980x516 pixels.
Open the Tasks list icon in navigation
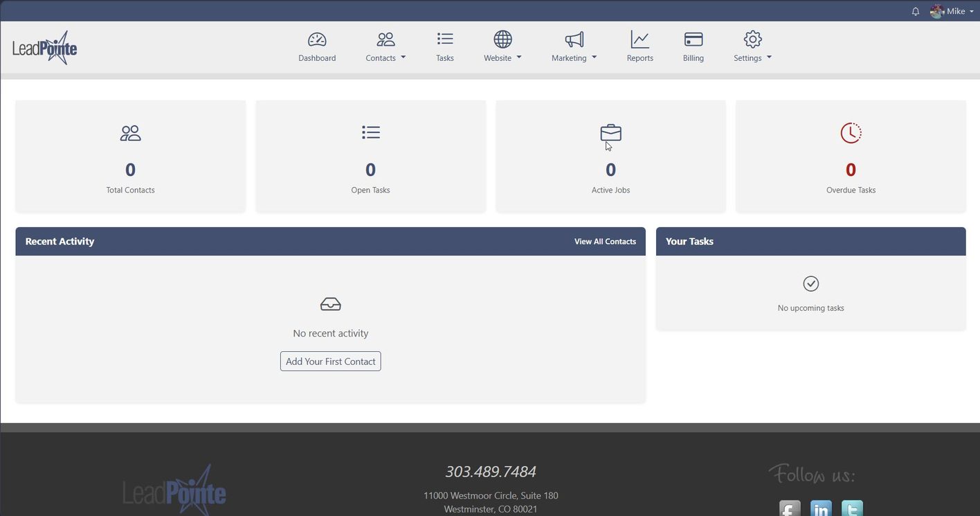tap(445, 39)
